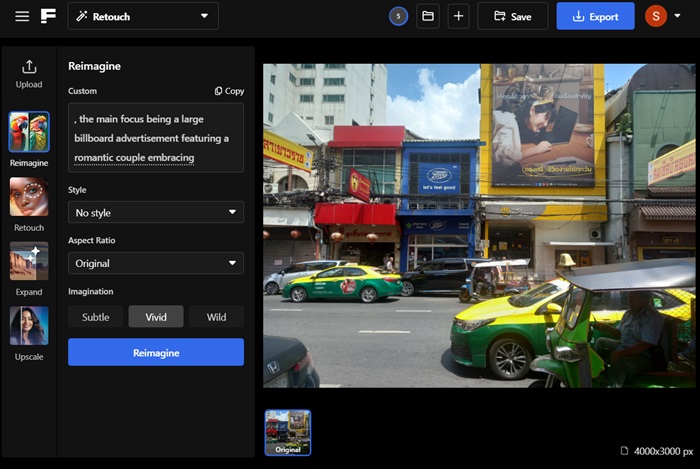
Task: Click the Reimagine panel heading
Action: tap(94, 66)
